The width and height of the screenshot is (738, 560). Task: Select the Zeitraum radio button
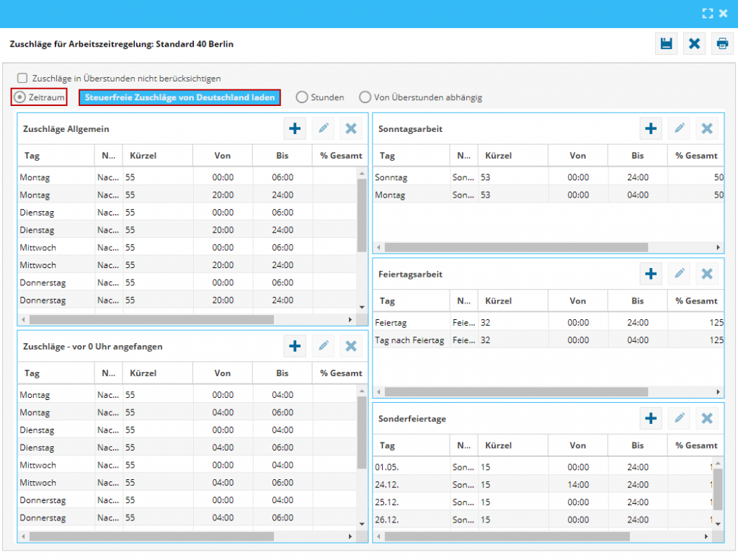20,97
